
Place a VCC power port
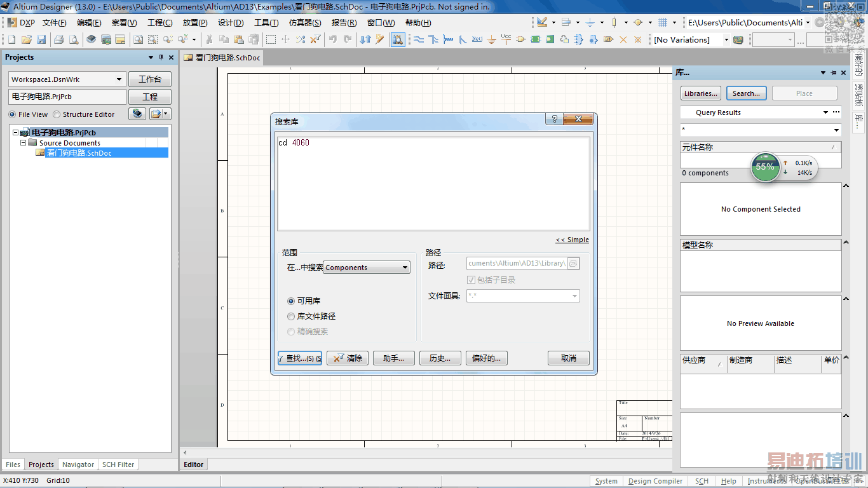pyautogui.click(x=506, y=39)
